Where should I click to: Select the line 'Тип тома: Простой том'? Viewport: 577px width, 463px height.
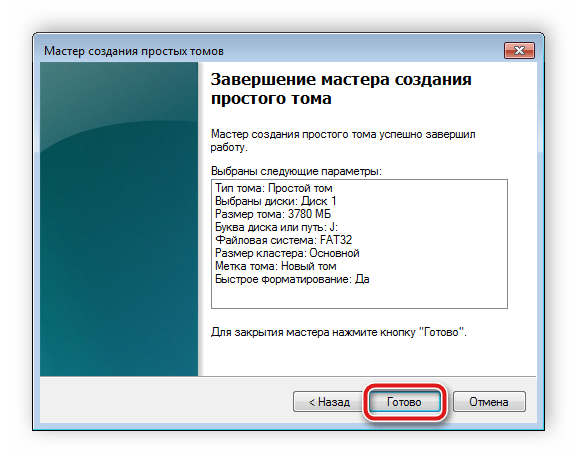pyautogui.click(x=273, y=188)
